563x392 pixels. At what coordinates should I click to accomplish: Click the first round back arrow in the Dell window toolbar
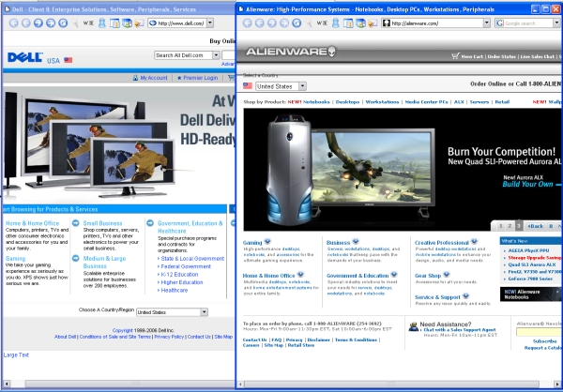pyautogui.click(x=12, y=23)
